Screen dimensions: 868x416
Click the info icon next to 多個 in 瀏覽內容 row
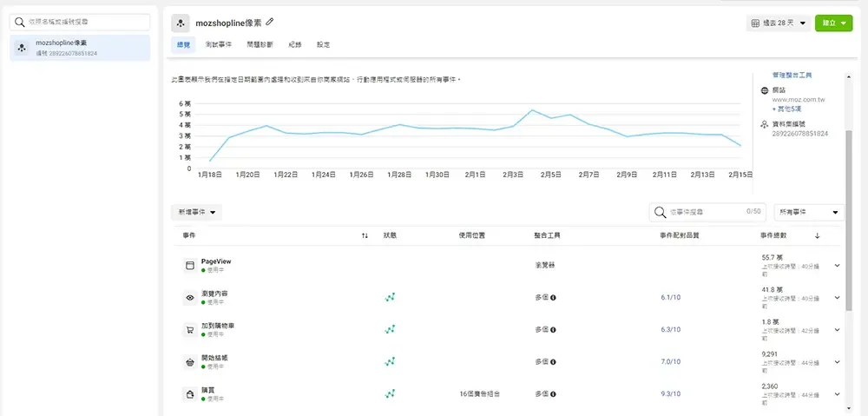tap(553, 298)
